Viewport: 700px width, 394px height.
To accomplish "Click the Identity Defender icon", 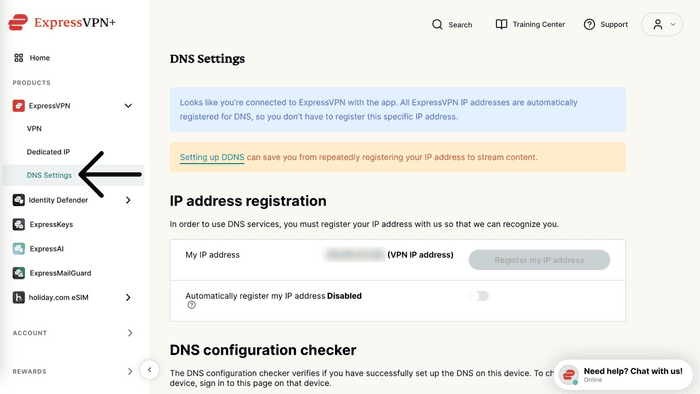I will point(18,200).
